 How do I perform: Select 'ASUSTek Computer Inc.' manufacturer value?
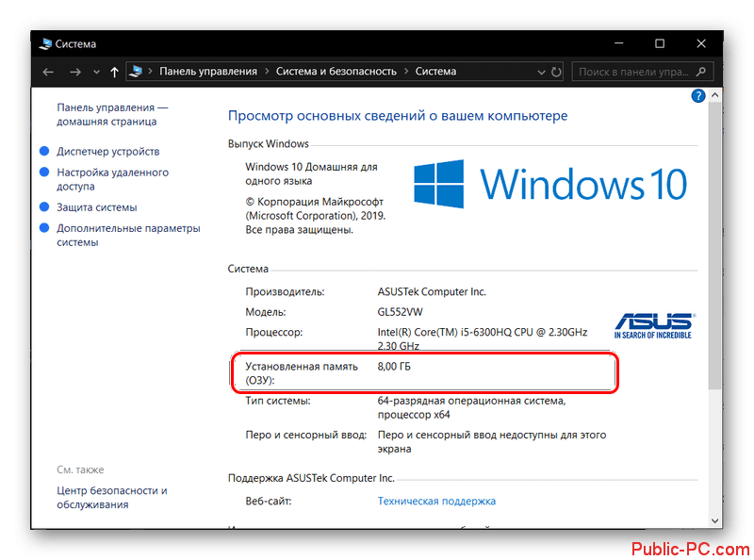[x=432, y=291]
